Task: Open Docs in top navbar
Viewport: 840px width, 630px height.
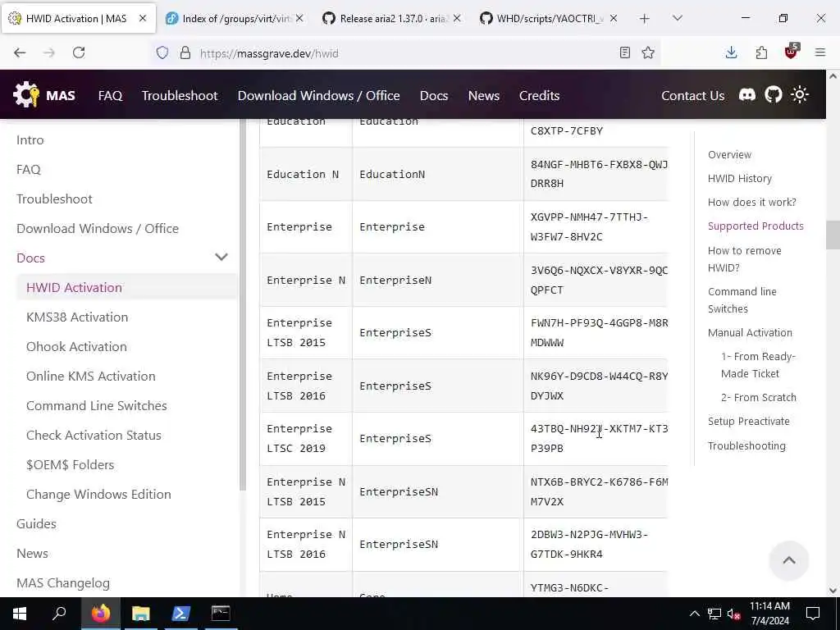Action: 434,95
